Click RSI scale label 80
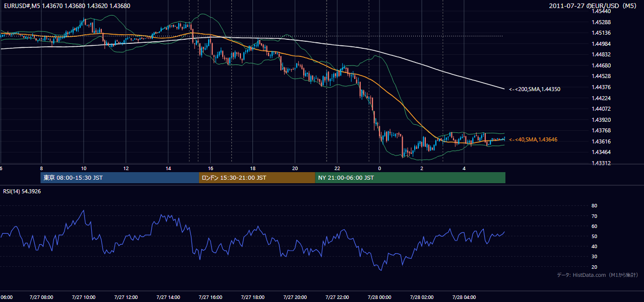The image size is (644, 302). [x=594, y=206]
